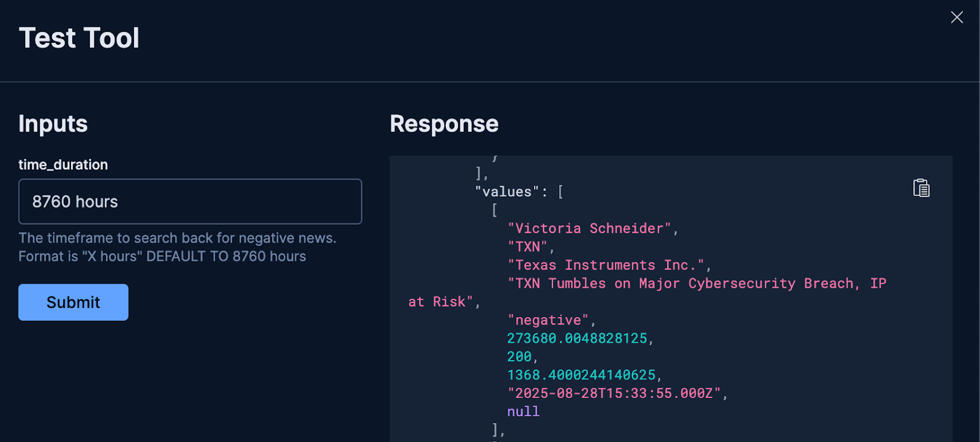980x442 pixels.
Task: Click the "TXN" ticker string
Action: coord(527,247)
